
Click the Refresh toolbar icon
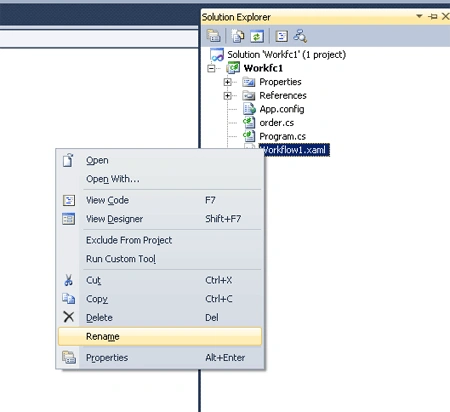pos(257,36)
